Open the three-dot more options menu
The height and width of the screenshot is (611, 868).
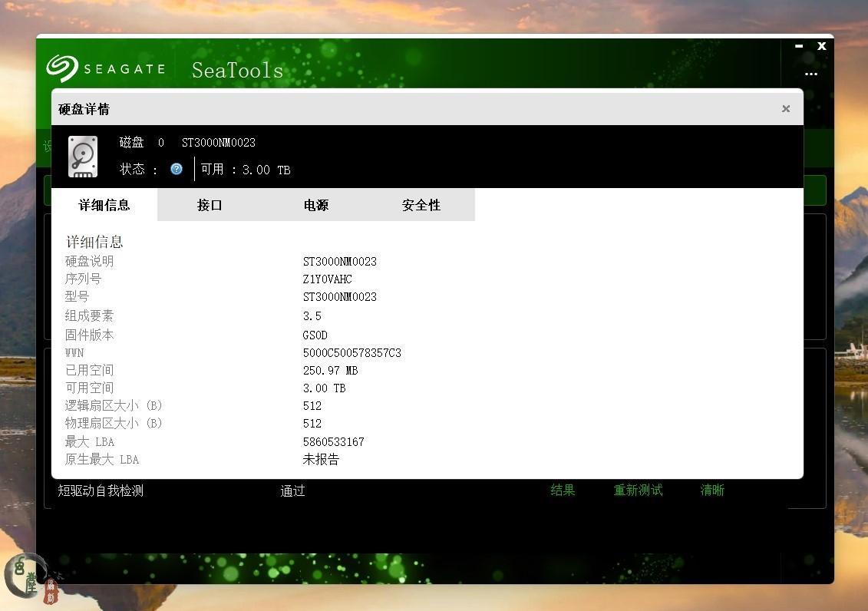click(811, 74)
